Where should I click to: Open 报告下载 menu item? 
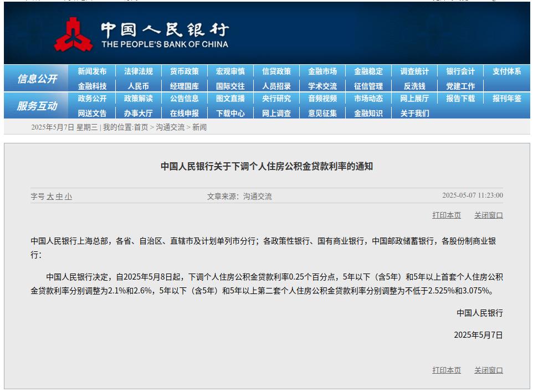pos(460,99)
